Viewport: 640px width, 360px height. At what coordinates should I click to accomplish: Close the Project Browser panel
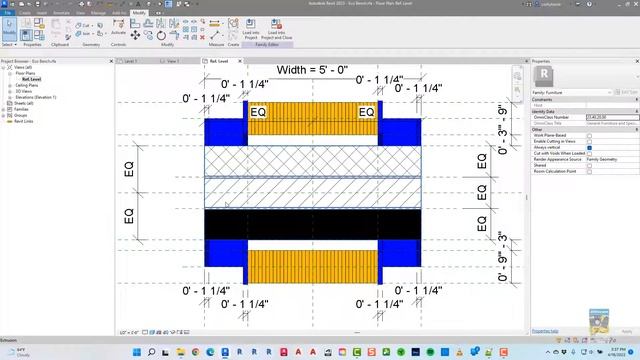111,61
